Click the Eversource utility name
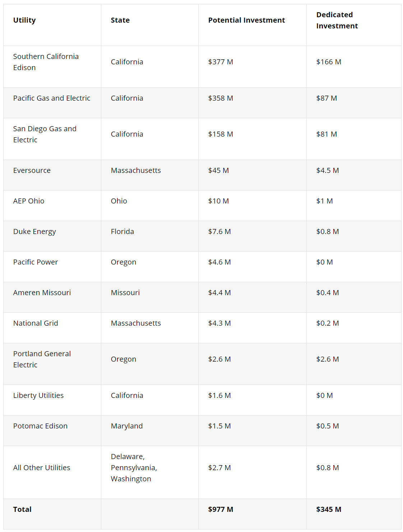This screenshot has height=532, width=403. [x=32, y=171]
